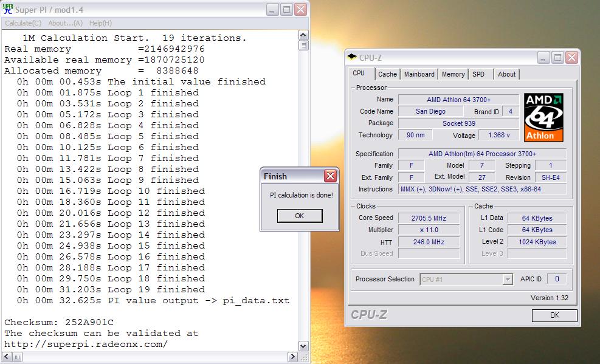This screenshot has height=364, width=600.
Task: Click the 'Loop 19 finished' line
Action: pyautogui.click(x=111, y=289)
